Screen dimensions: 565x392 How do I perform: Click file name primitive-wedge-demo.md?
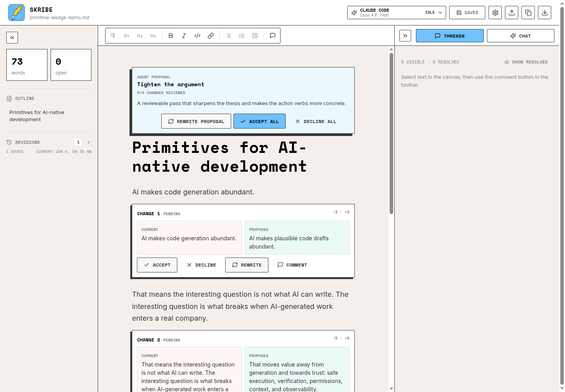(x=59, y=18)
